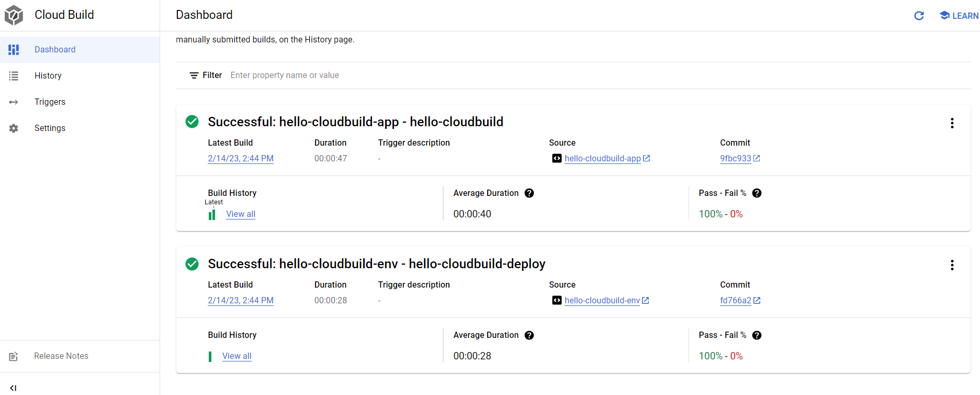This screenshot has width=980, height=395.
Task: Click the external link icon after commit fd766a2
Action: click(x=757, y=300)
